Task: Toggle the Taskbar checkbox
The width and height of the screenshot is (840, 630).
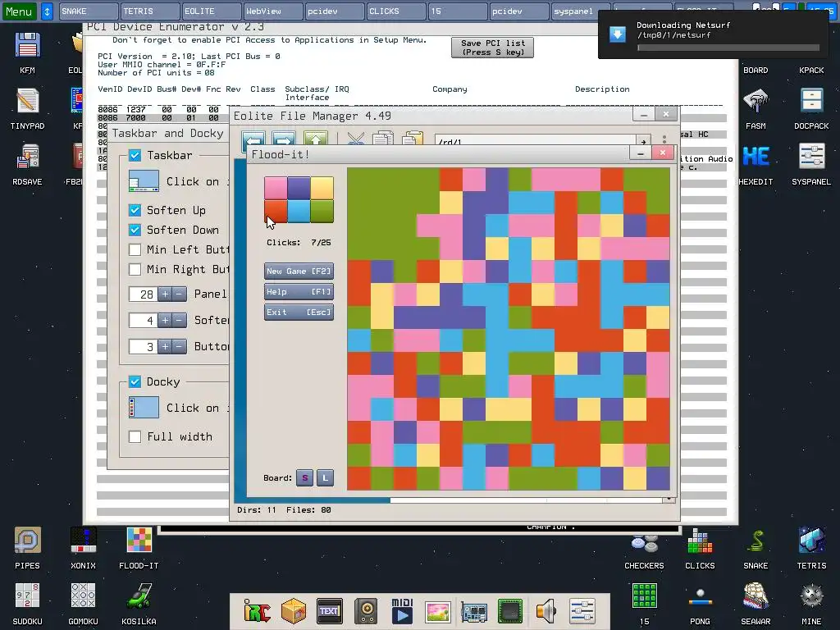Action: coord(135,155)
